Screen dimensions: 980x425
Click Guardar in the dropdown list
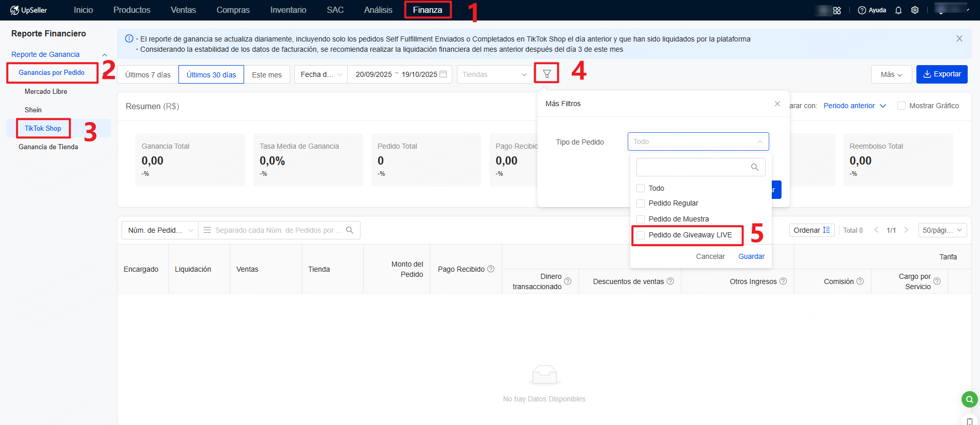751,256
